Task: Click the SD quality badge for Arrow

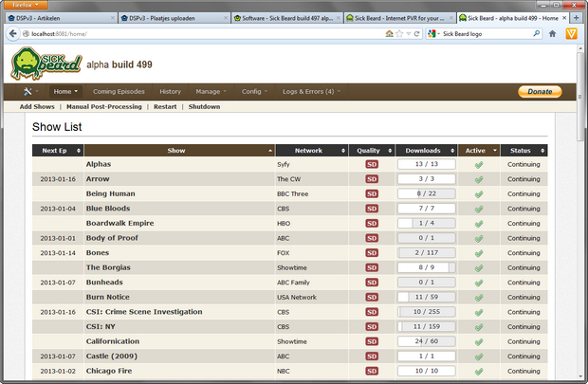Action: [372, 179]
